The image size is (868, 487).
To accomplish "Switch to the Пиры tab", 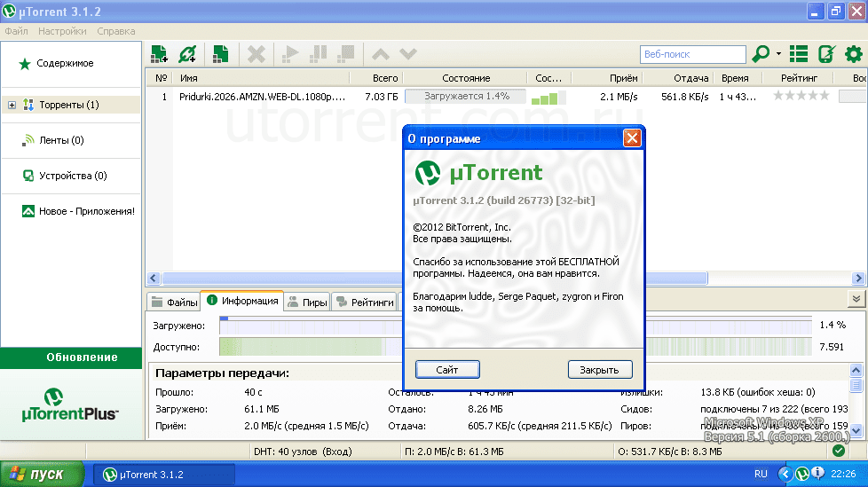I will 307,302.
